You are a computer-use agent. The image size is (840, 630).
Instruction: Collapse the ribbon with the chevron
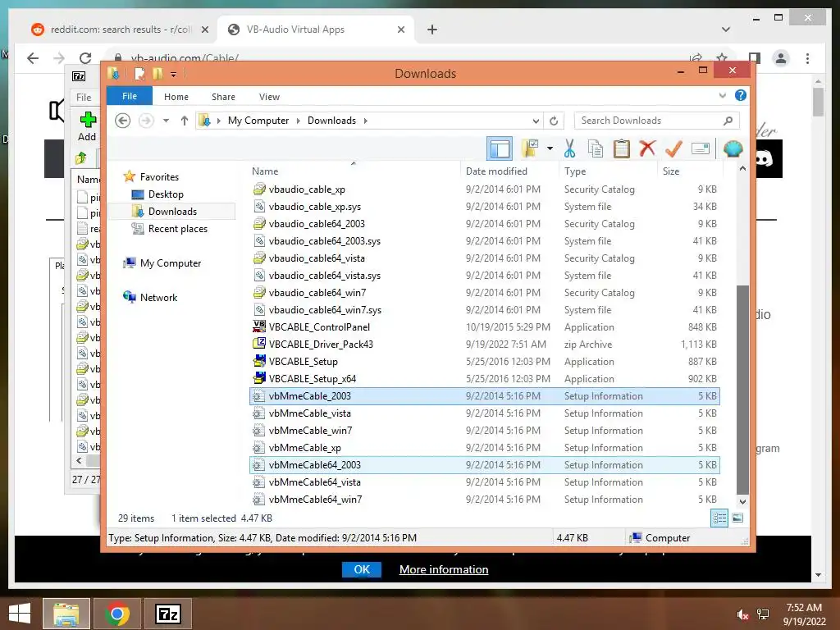tap(722, 96)
